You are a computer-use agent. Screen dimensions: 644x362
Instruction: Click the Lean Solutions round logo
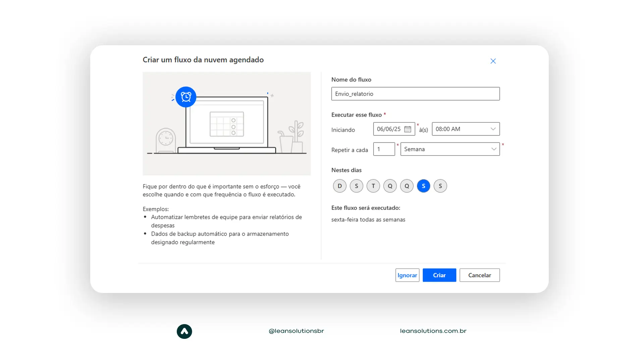(184, 331)
